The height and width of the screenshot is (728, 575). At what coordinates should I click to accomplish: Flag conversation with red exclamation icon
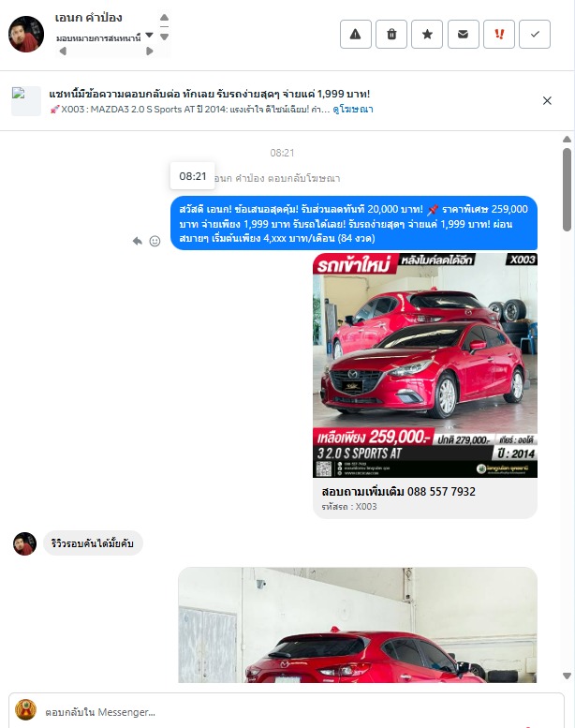coord(499,35)
